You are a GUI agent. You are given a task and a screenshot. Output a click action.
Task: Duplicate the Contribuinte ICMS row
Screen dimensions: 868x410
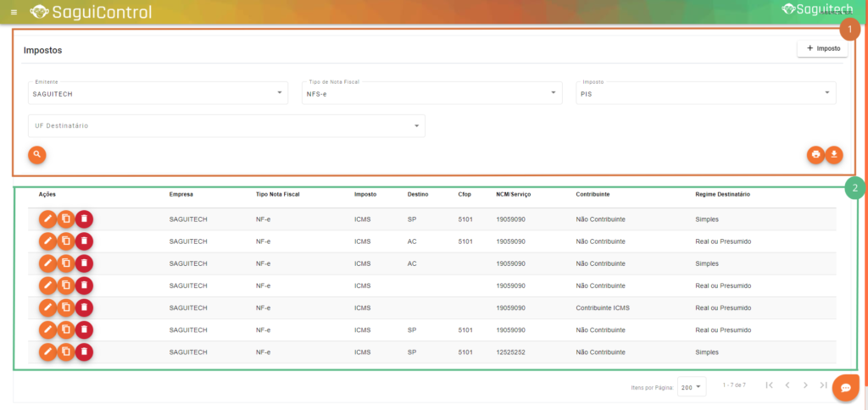click(66, 307)
